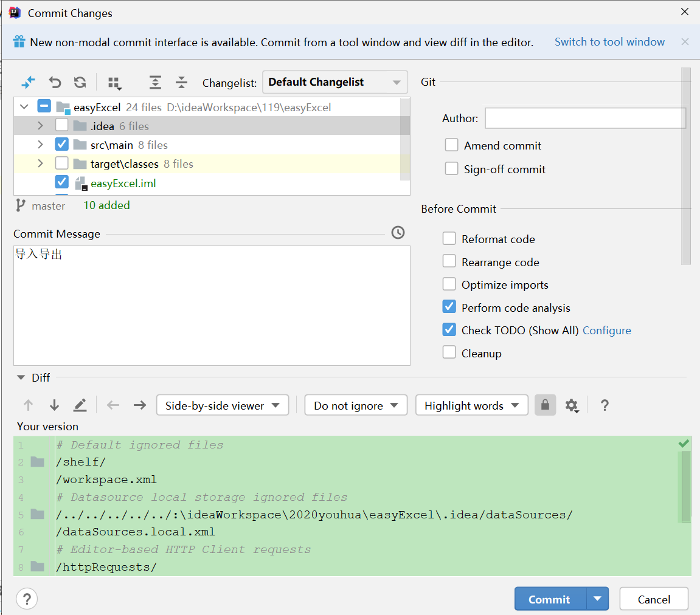The height and width of the screenshot is (615, 700).
Task: Expand the src\main folder node
Action: [x=40, y=145]
